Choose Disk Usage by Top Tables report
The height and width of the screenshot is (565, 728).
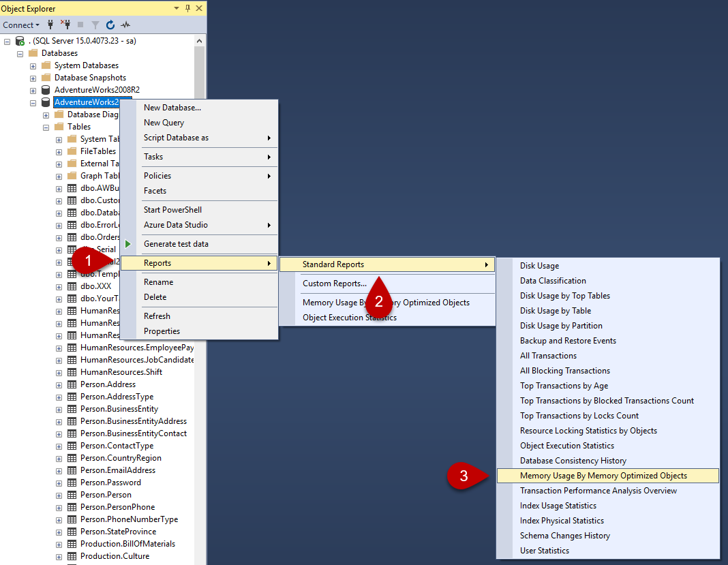pos(564,296)
